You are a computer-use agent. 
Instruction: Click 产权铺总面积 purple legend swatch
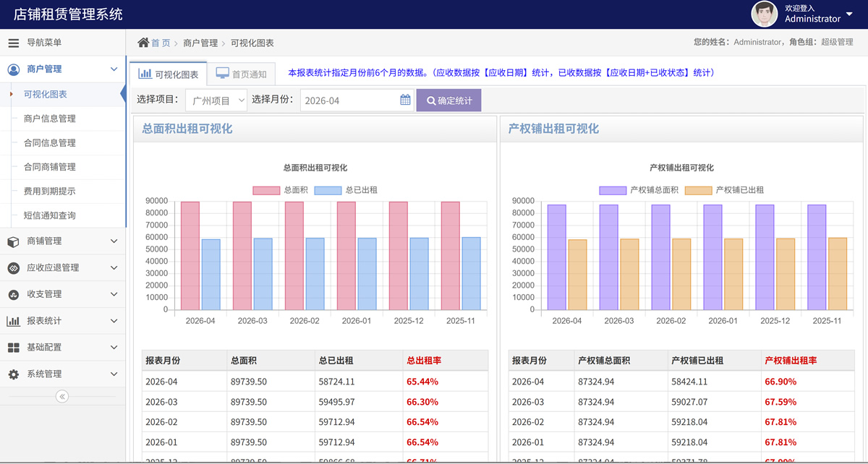[612, 190]
